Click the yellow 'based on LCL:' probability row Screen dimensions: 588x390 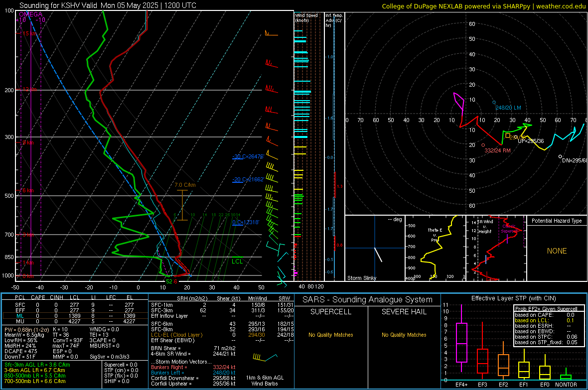tap(545, 320)
